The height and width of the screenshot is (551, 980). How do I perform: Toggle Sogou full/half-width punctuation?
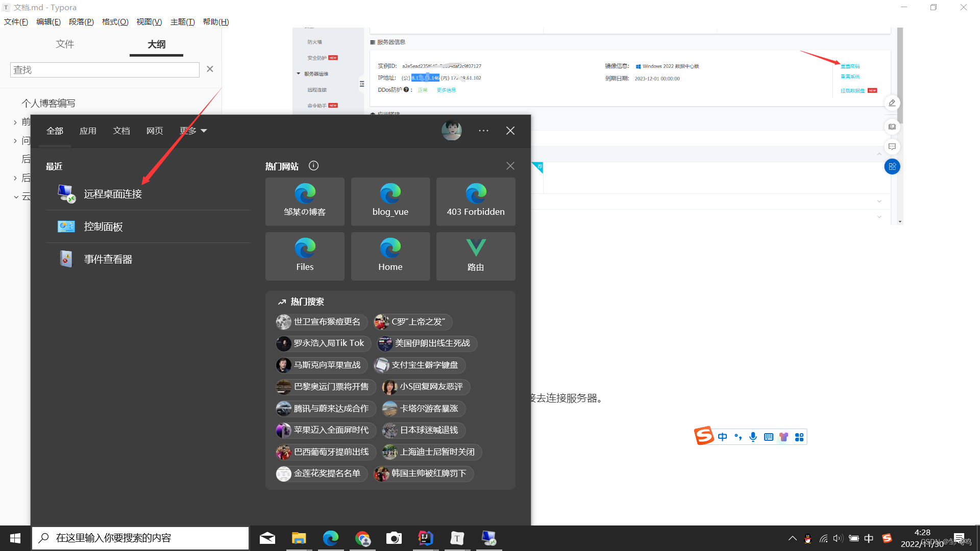(x=738, y=437)
